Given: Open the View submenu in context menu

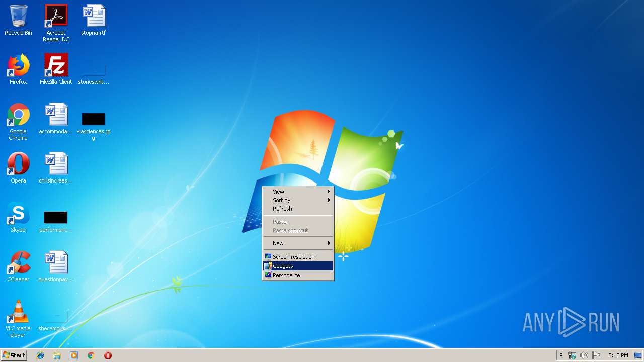Looking at the screenshot, I should click(x=298, y=192).
